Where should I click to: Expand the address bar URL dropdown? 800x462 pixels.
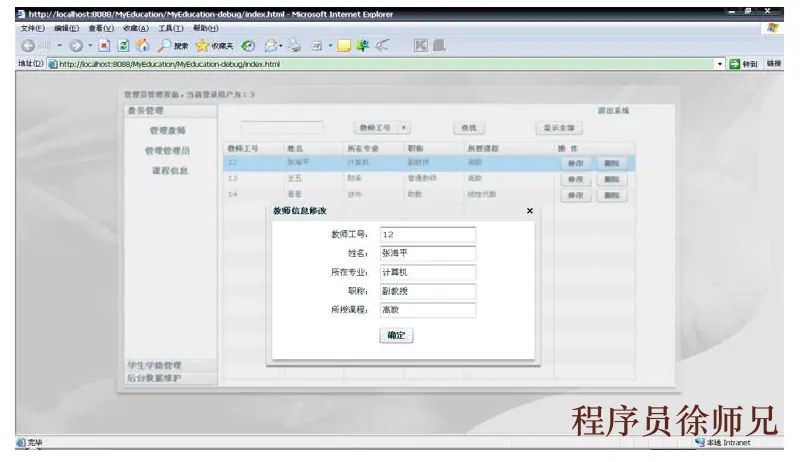tap(720, 64)
